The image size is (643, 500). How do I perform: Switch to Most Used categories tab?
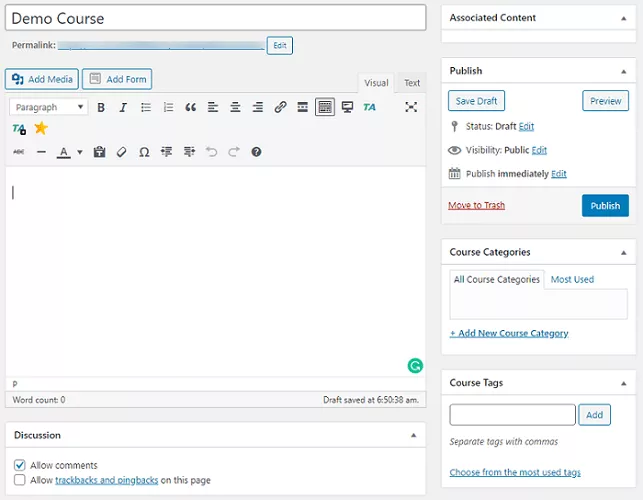click(572, 280)
